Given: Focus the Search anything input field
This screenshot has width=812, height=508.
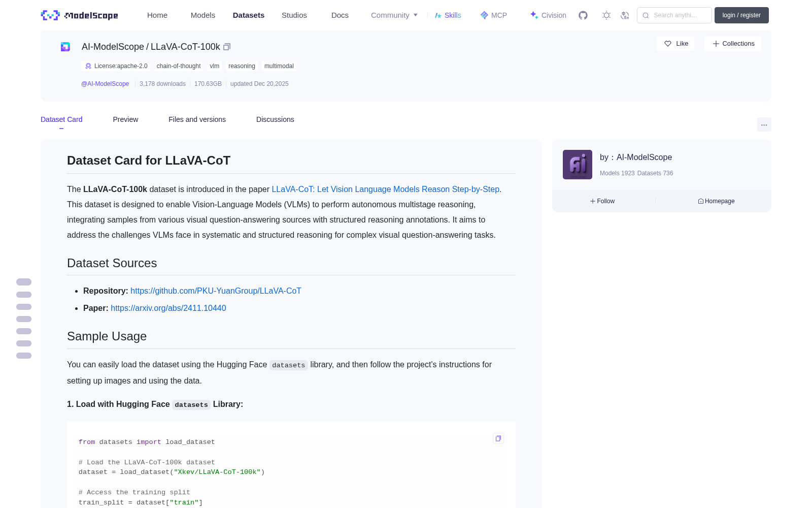Looking at the screenshot, I should click(x=674, y=15).
